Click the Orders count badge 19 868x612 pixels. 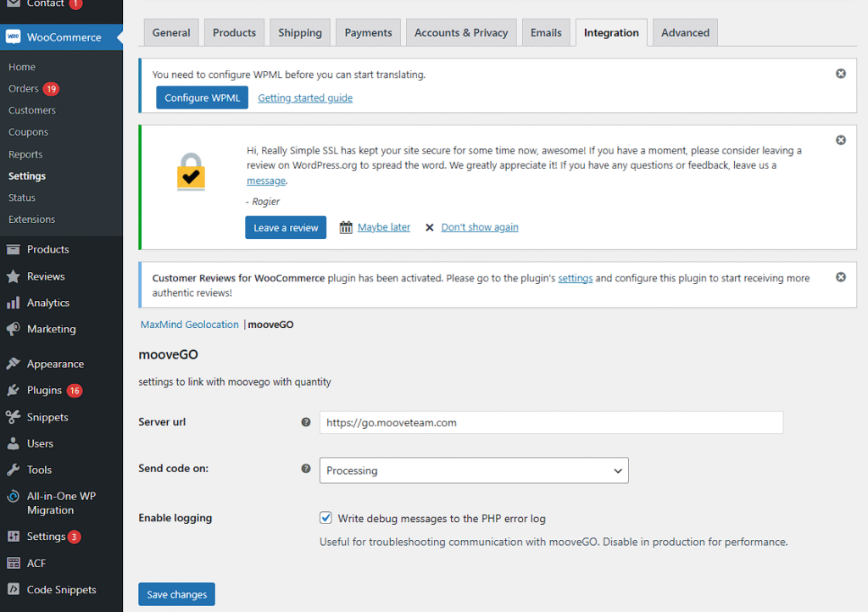point(52,88)
